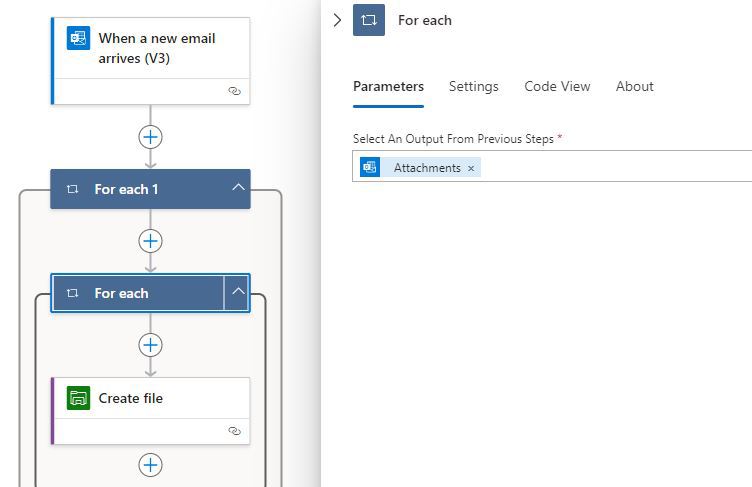The width and height of the screenshot is (752, 487).
Task: Click inside the output selection input field
Action: tap(614, 166)
